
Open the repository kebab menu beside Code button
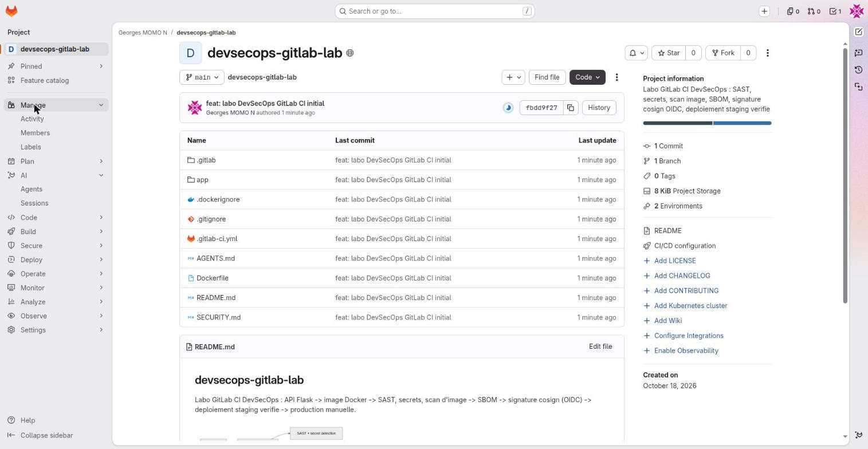pos(617,77)
